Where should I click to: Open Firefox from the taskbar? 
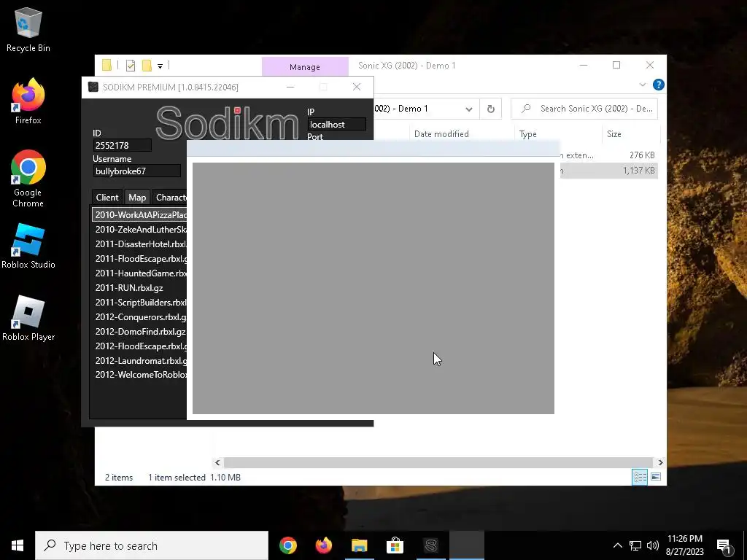tap(324, 545)
